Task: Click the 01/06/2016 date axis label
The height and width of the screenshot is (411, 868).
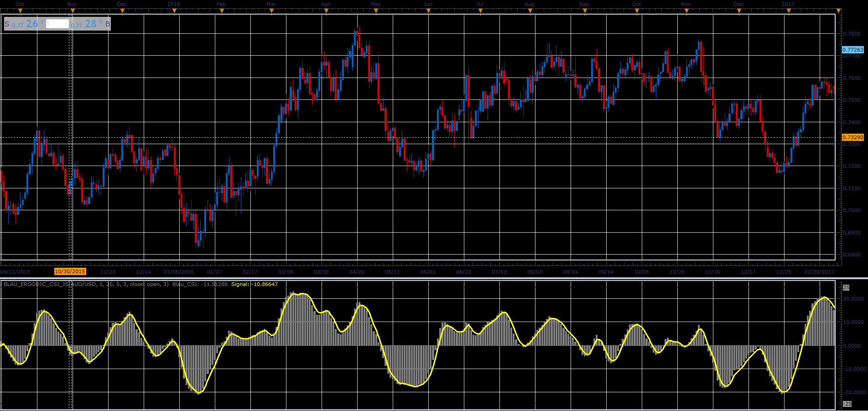Action: [x=179, y=272]
